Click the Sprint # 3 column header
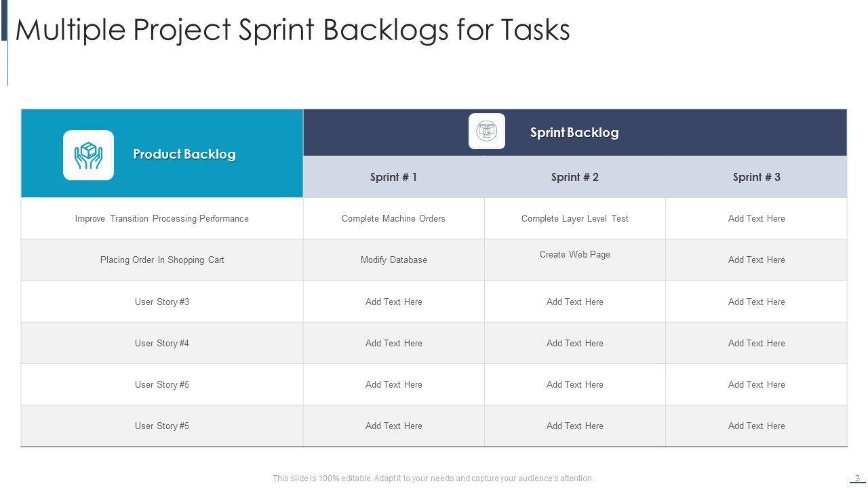The height and width of the screenshot is (488, 868). [756, 178]
